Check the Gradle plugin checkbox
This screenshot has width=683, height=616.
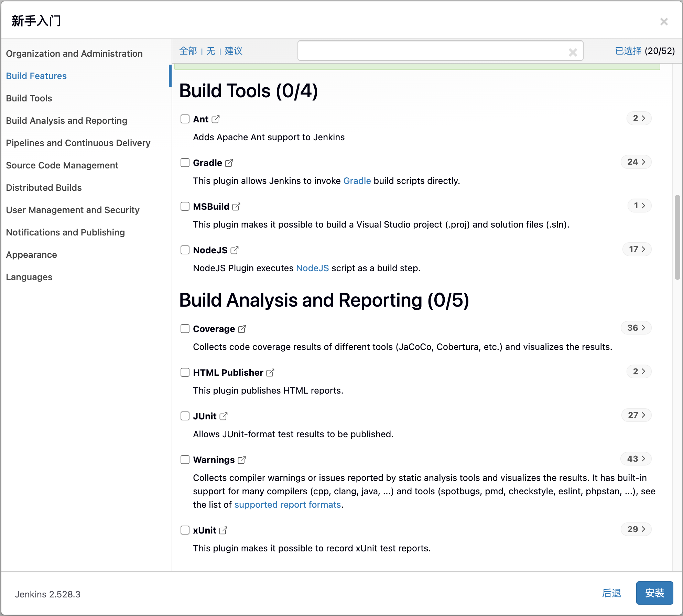coord(185,163)
